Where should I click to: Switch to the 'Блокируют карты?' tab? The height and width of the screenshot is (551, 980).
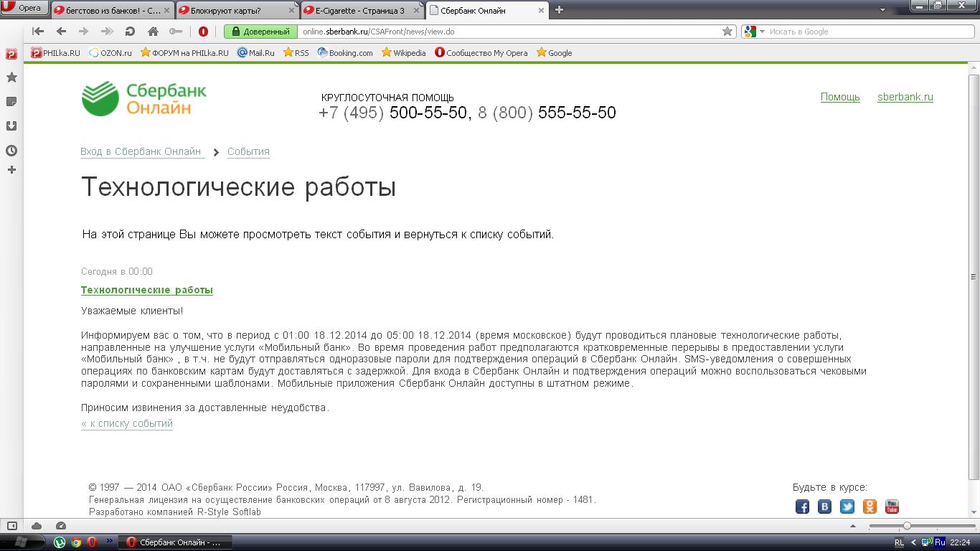(236, 10)
